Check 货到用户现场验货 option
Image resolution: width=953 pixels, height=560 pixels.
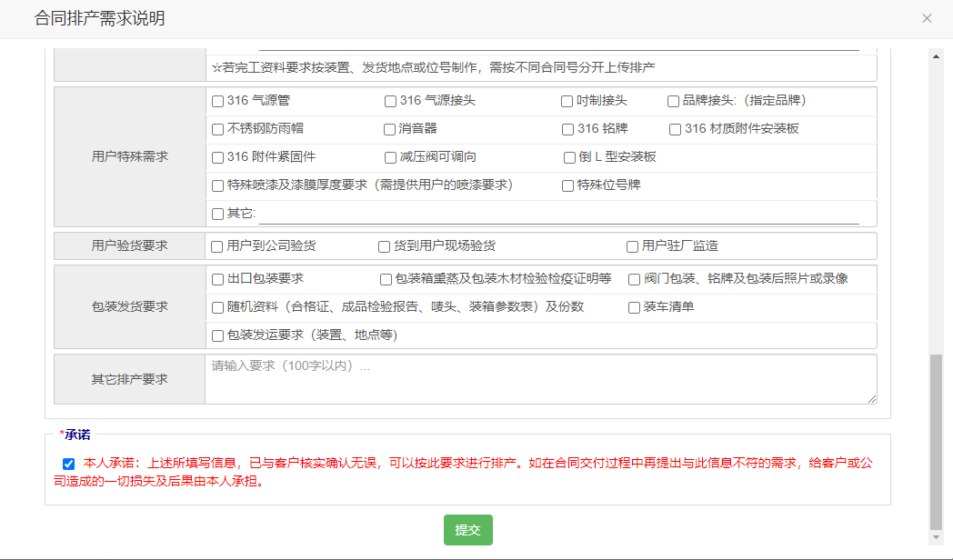coord(384,246)
